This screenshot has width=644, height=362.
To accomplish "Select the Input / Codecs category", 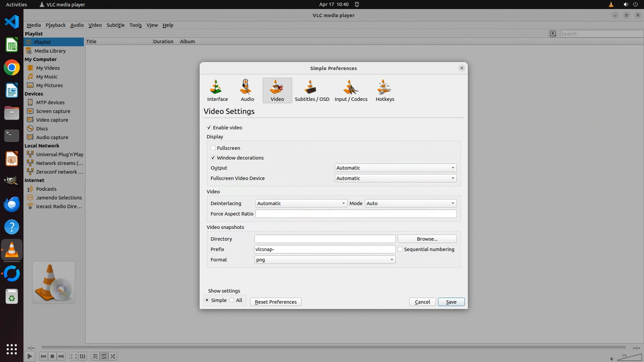I will coord(351,90).
